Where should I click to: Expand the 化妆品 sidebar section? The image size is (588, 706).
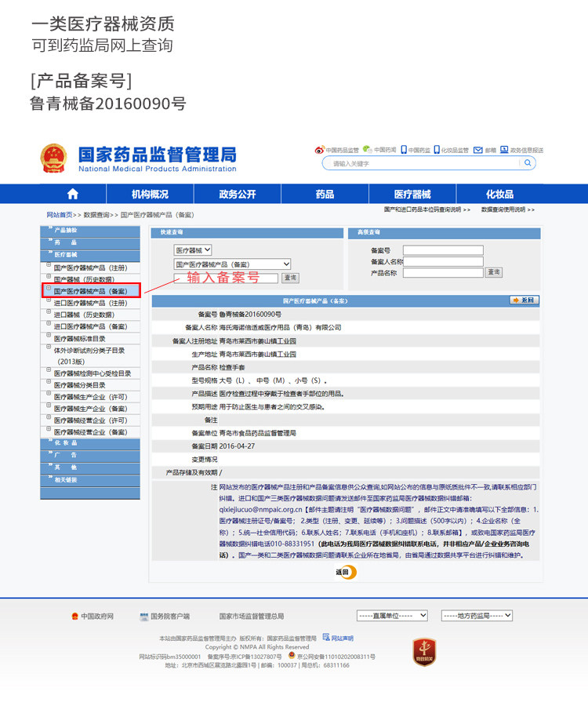(x=90, y=443)
